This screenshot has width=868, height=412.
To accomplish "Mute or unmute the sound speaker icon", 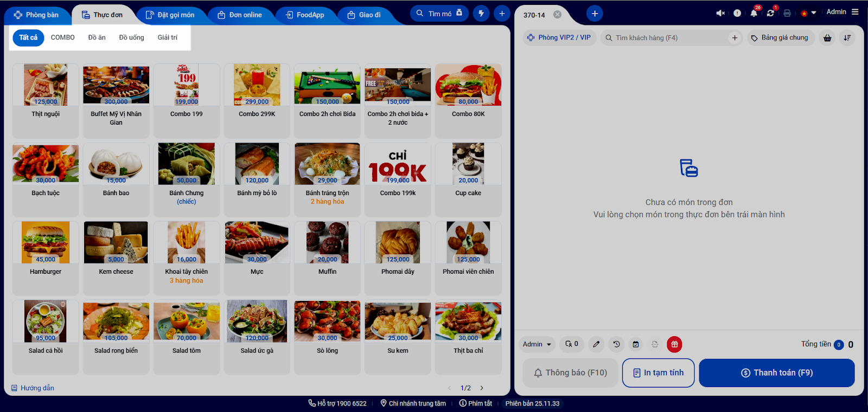I will point(720,13).
